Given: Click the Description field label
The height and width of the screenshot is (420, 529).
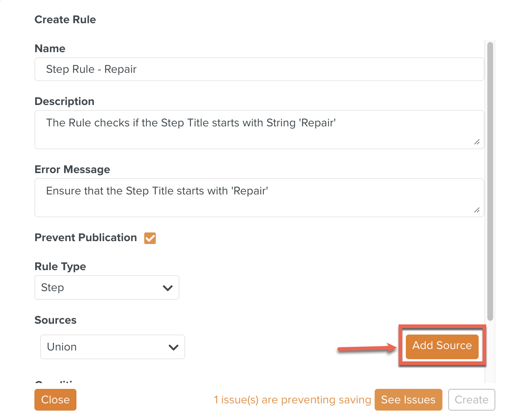Looking at the screenshot, I should pyautogui.click(x=64, y=101).
